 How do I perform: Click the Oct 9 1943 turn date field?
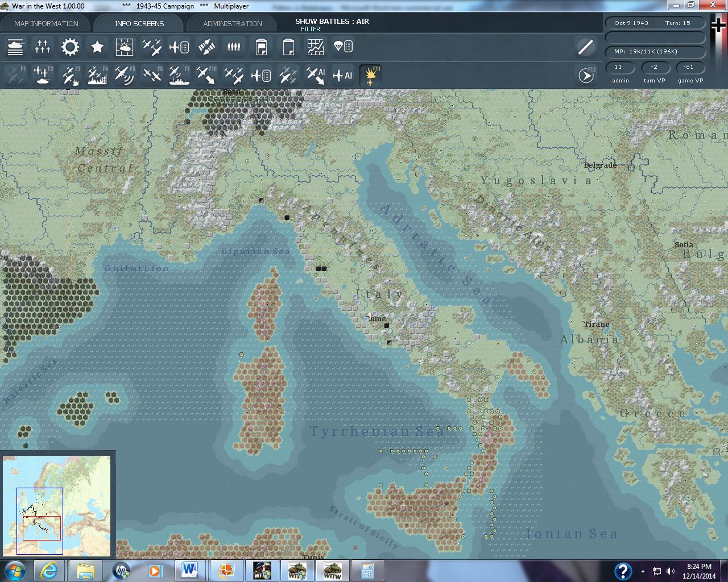[655, 23]
